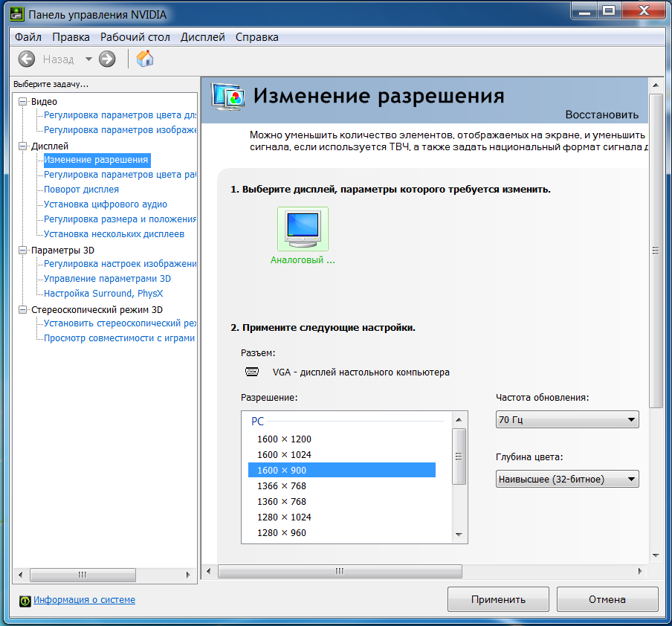Select Изменение разрешения in the tree

point(96,160)
